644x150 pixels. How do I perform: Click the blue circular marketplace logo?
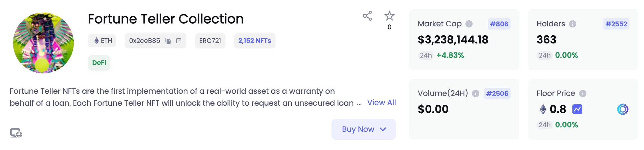point(622,109)
